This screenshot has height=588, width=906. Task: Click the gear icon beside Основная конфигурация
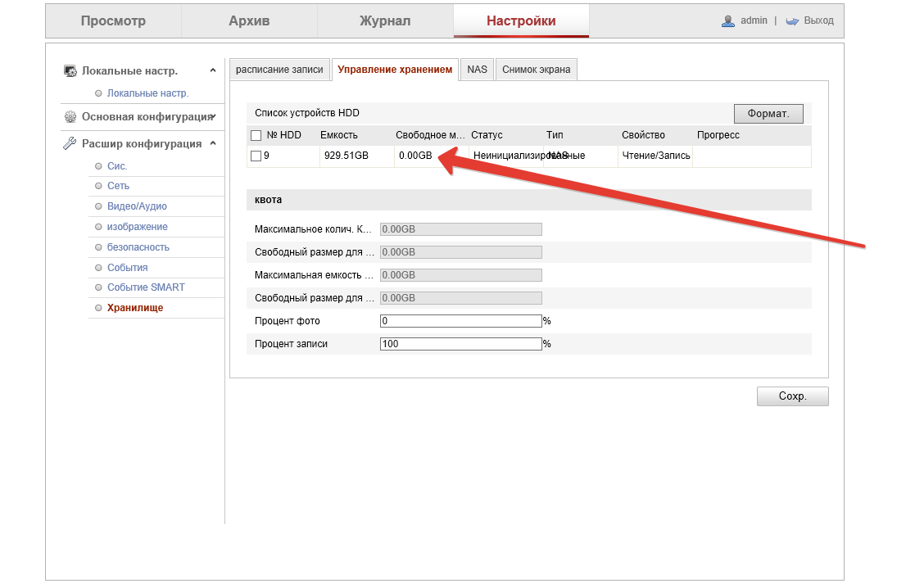pyautogui.click(x=70, y=117)
